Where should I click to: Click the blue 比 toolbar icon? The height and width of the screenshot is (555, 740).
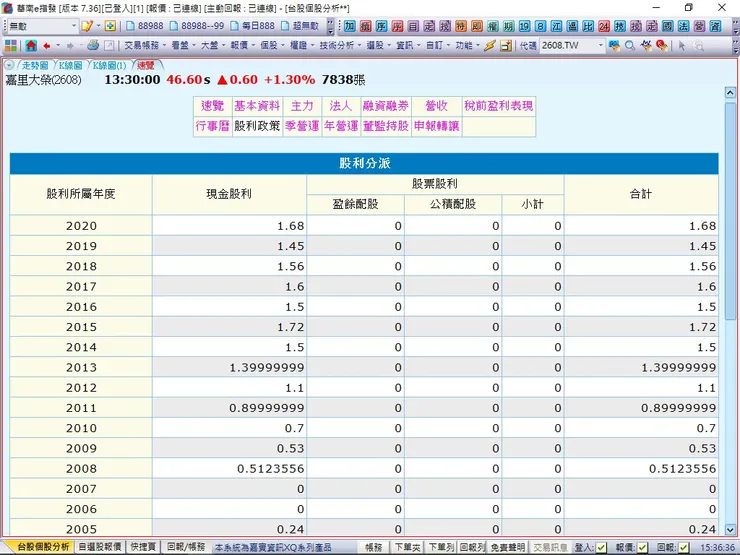click(x=588, y=26)
